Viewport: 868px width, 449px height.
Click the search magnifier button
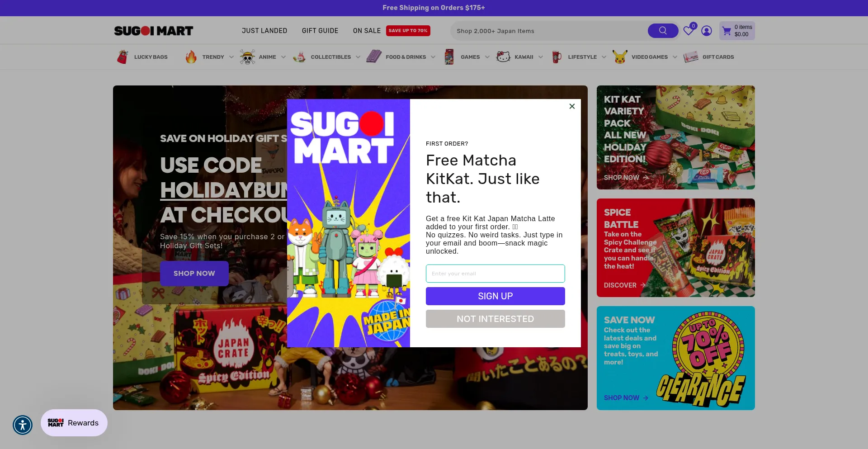(x=663, y=31)
